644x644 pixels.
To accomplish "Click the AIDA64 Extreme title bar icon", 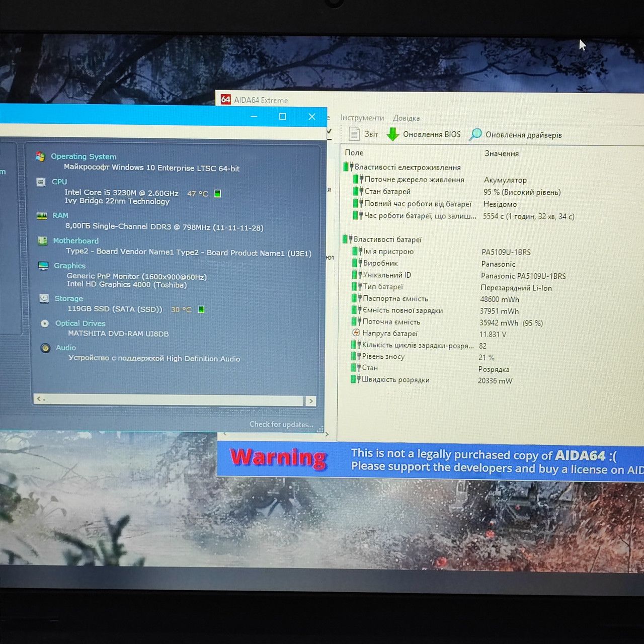I will click(x=226, y=100).
